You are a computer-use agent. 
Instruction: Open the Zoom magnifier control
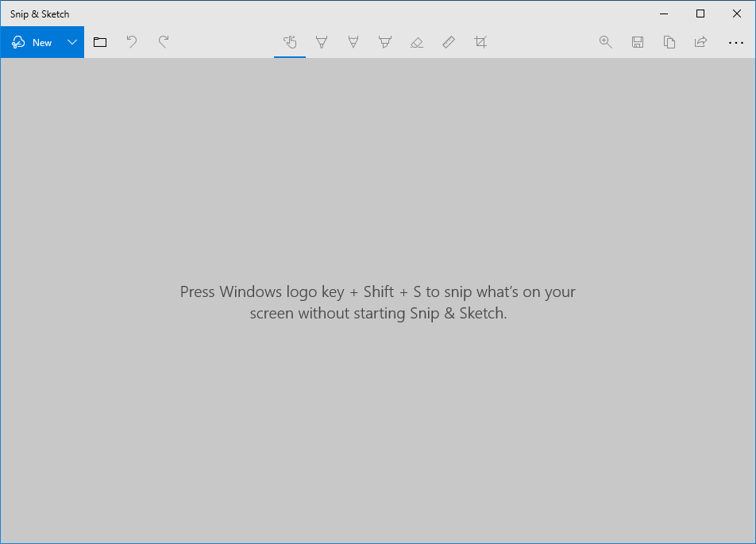(x=606, y=42)
